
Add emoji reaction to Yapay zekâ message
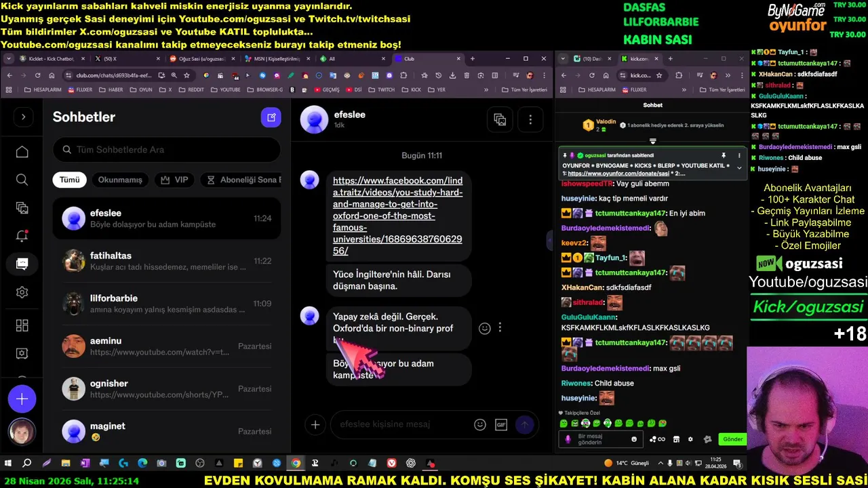[485, 328]
